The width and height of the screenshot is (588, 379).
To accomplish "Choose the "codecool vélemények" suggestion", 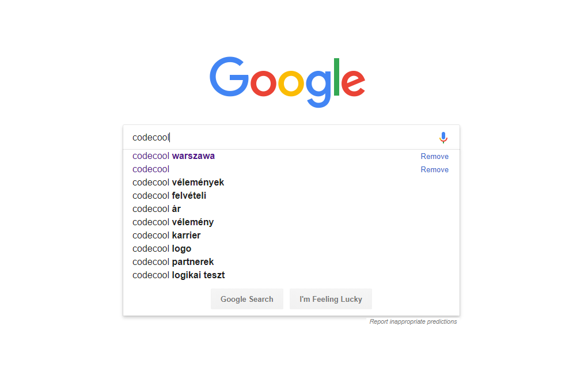I will click(291, 183).
